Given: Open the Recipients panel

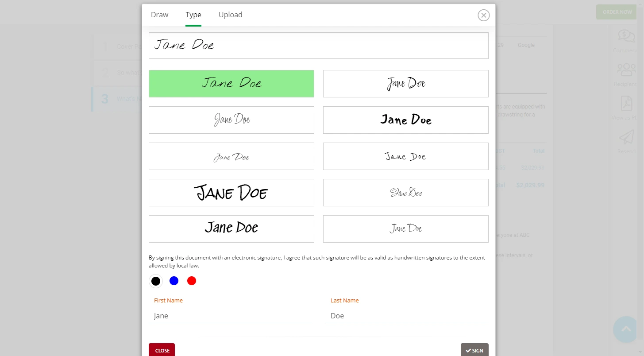Looking at the screenshot, I should (625, 73).
